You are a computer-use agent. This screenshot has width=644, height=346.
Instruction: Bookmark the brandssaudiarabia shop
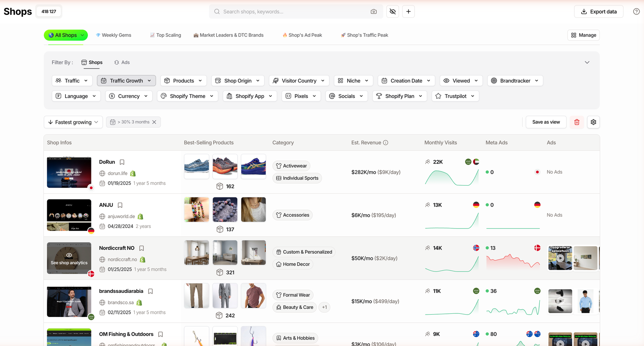[151, 291]
